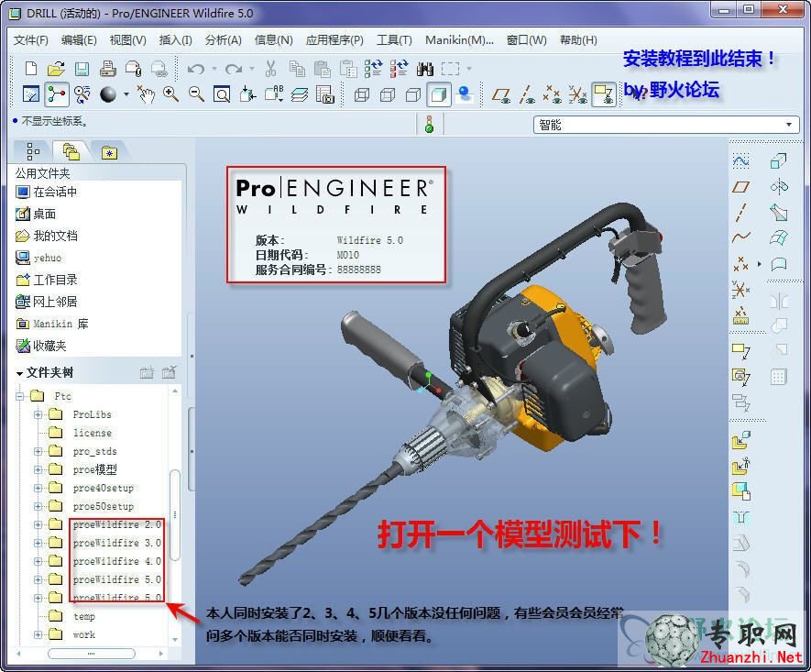
Task: Expand the pro_stds folder
Action: click(x=38, y=451)
